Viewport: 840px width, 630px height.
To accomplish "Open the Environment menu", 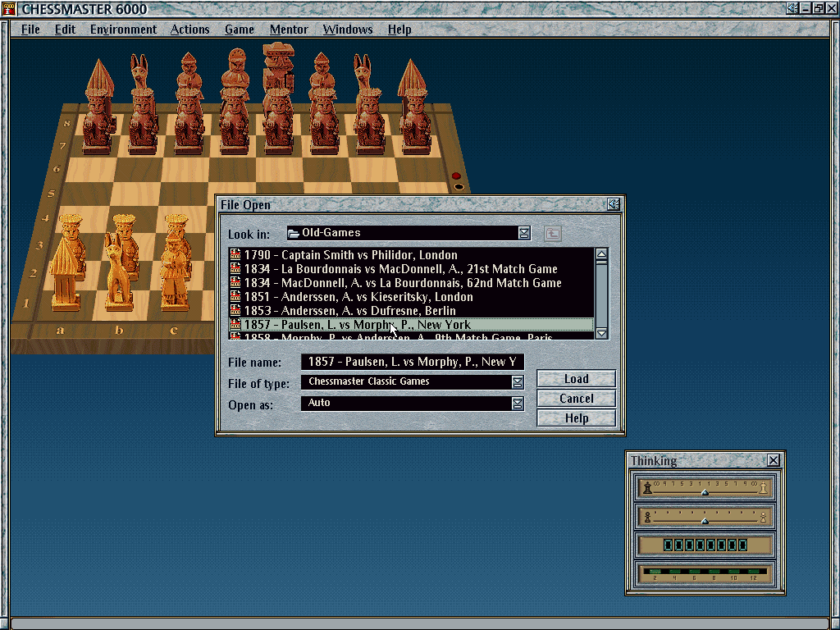I will pos(123,30).
